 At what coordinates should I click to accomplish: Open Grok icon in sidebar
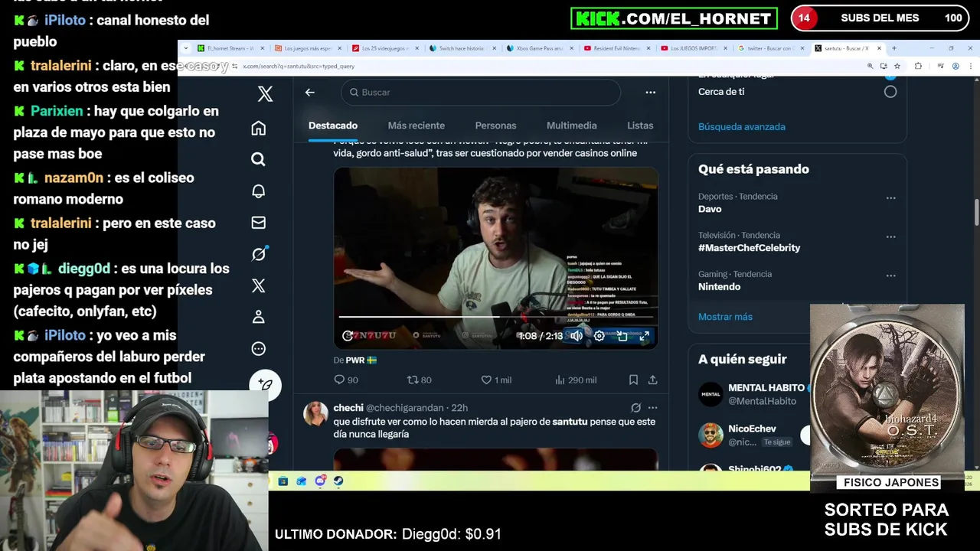point(259,254)
